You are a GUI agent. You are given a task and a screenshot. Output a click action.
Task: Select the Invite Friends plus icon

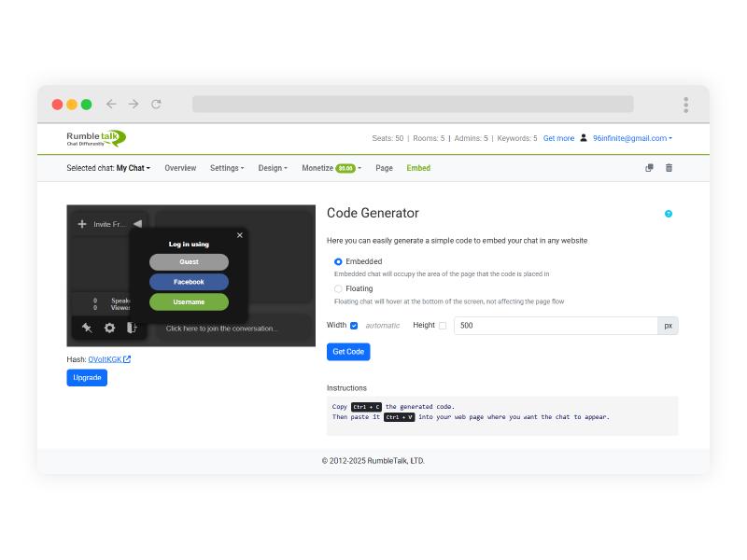click(x=82, y=223)
